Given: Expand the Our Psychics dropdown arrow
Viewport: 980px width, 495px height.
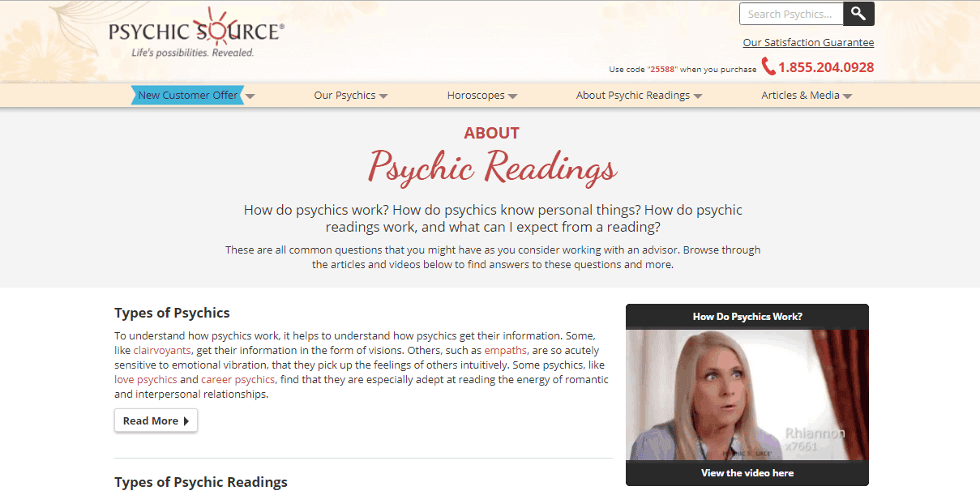Looking at the screenshot, I should click(x=383, y=96).
